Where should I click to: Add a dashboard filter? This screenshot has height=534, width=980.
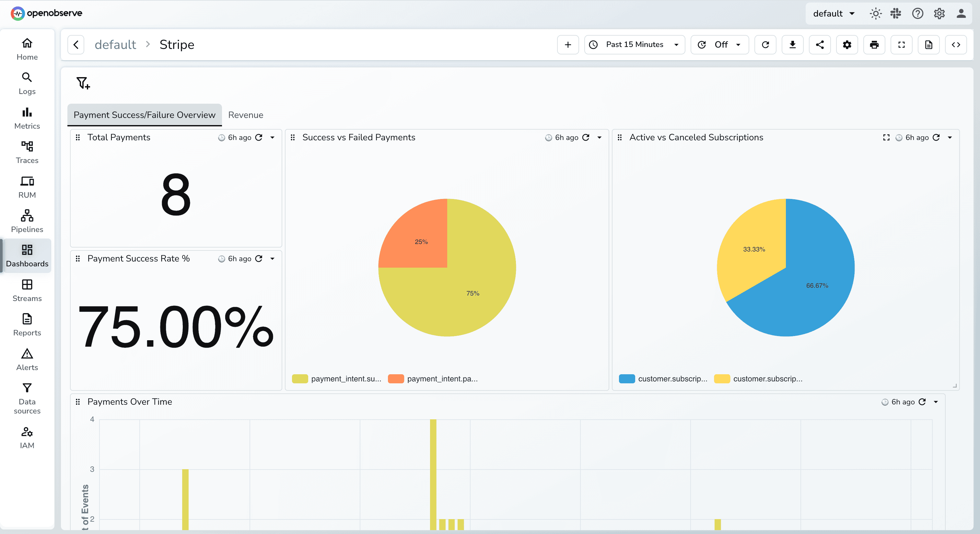click(83, 83)
